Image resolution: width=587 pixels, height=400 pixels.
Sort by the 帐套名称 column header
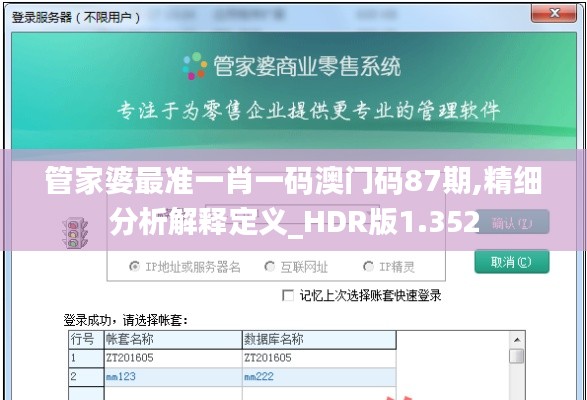[x=173, y=340]
